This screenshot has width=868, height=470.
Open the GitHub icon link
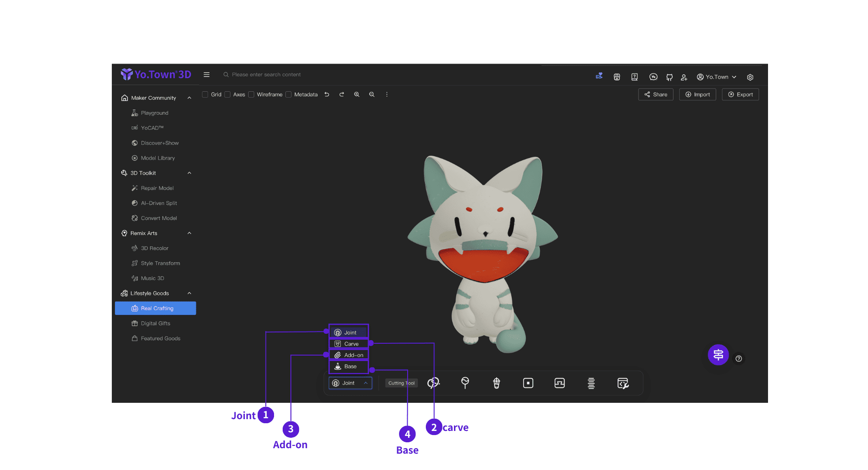[x=669, y=78]
